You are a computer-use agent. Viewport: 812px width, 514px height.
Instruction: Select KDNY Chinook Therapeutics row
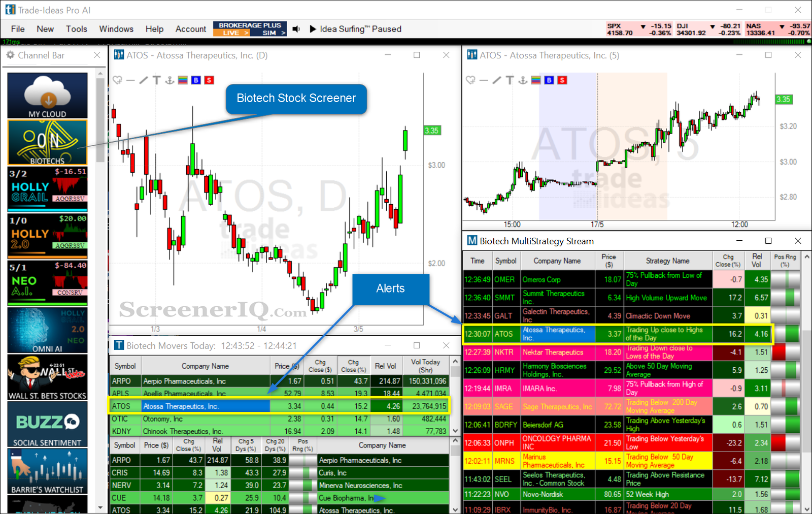point(279,431)
